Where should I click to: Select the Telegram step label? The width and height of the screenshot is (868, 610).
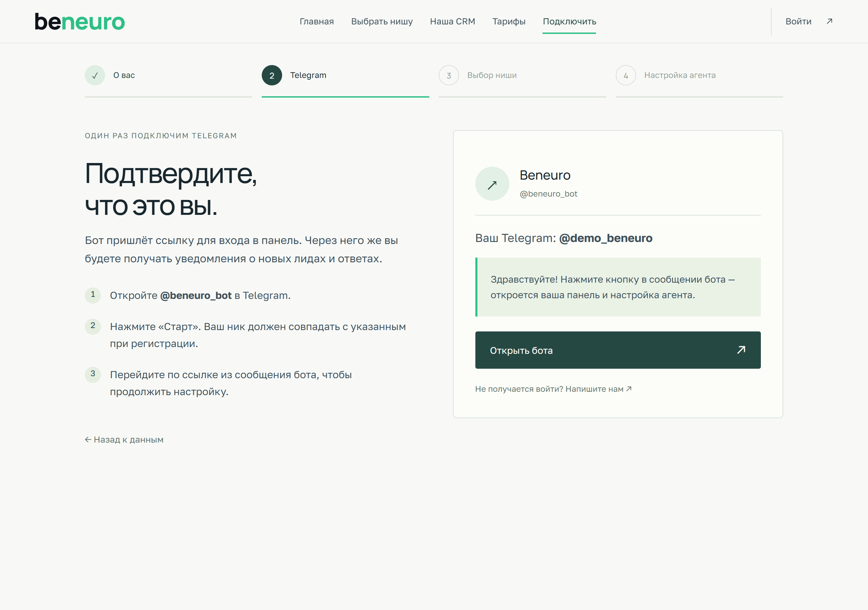click(308, 75)
